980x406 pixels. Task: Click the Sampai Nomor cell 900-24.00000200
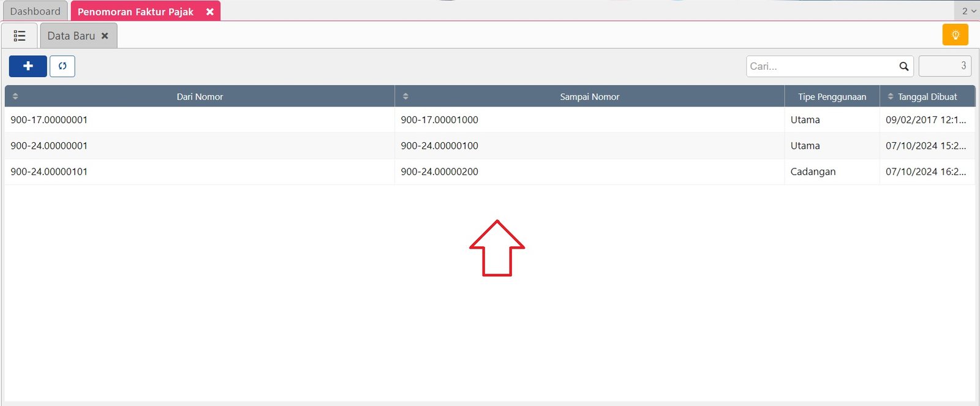pyautogui.click(x=439, y=172)
